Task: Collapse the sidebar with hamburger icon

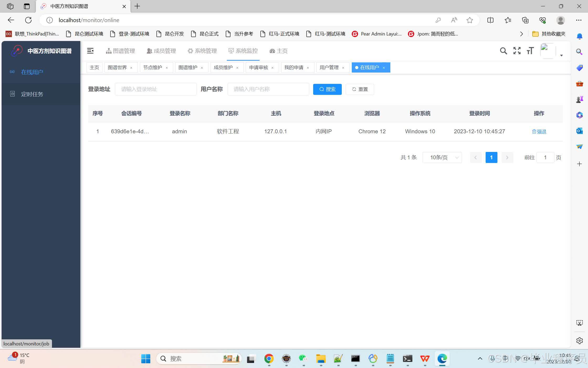Action: [x=90, y=51]
